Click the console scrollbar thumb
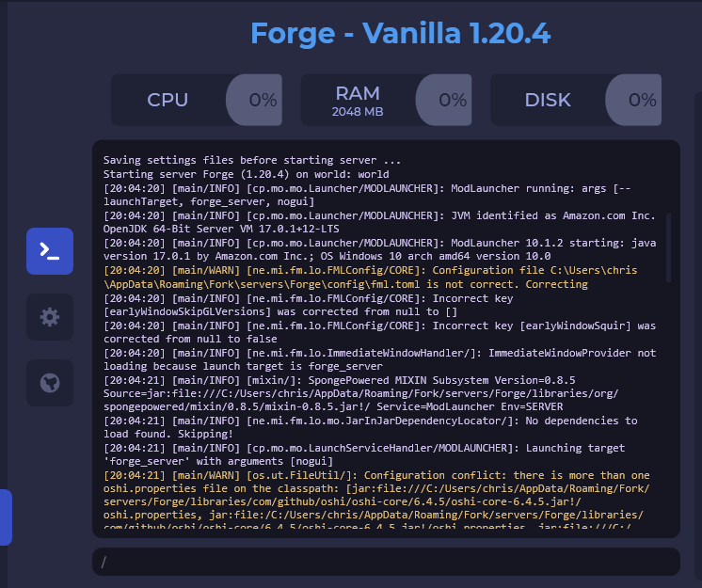 669,248
